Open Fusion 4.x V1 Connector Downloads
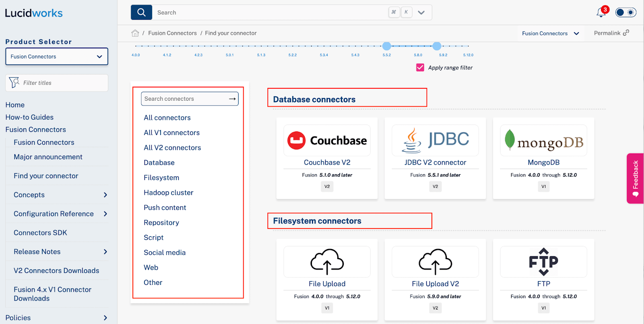Image resolution: width=644 pixels, height=324 pixels. [x=52, y=294]
